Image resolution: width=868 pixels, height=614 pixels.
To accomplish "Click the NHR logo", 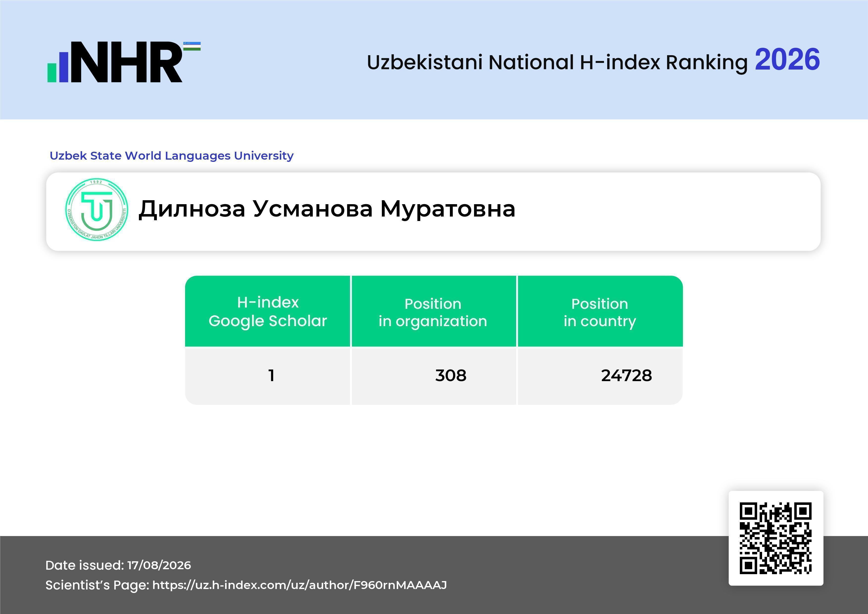I will tap(124, 62).
